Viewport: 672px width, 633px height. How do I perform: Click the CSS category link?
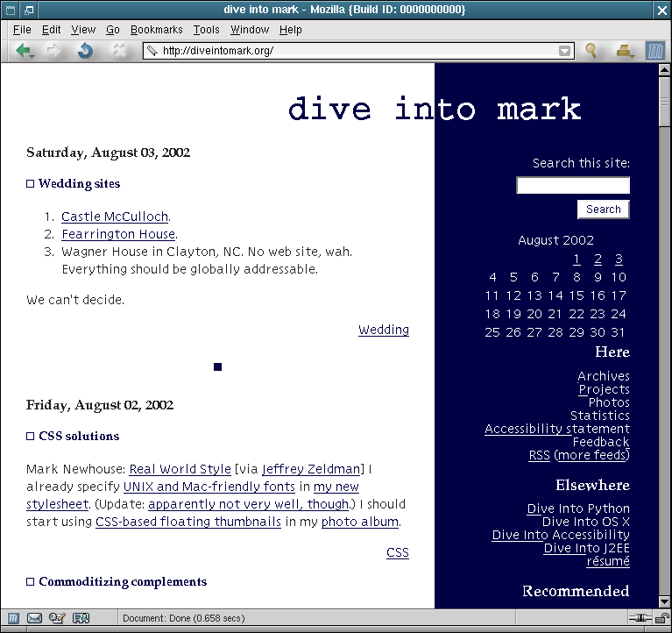[398, 552]
